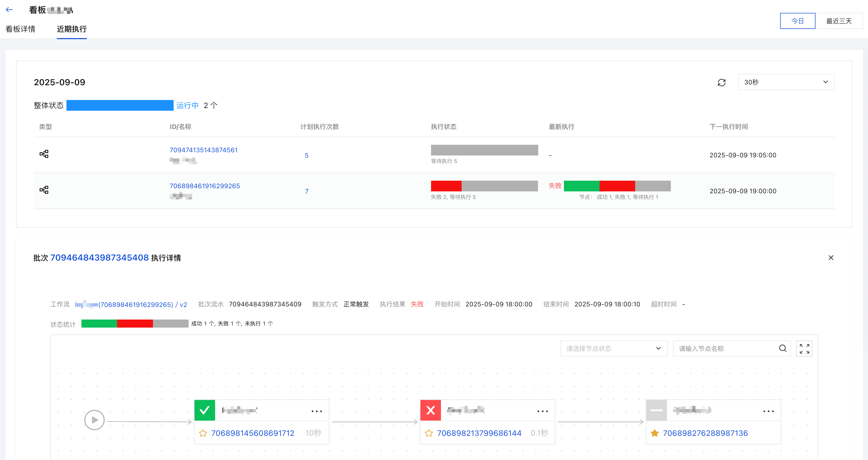Click workflow type icon in row 709474135143874561
The width and height of the screenshot is (868, 460).
pos(44,154)
